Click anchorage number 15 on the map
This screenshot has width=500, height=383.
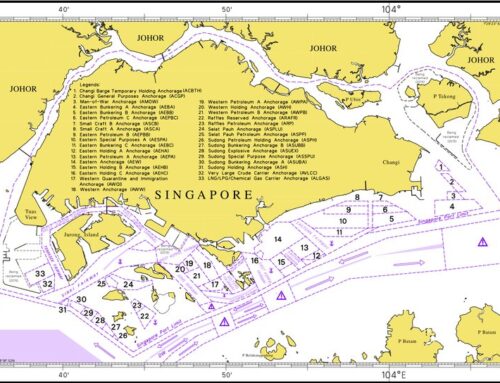pyautogui.click(x=281, y=262)
